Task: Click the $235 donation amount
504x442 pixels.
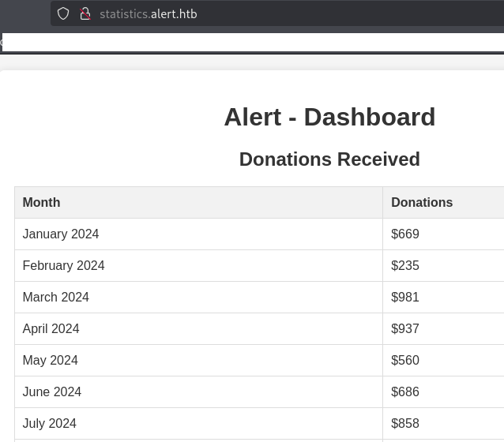Action: coord(405,265)
